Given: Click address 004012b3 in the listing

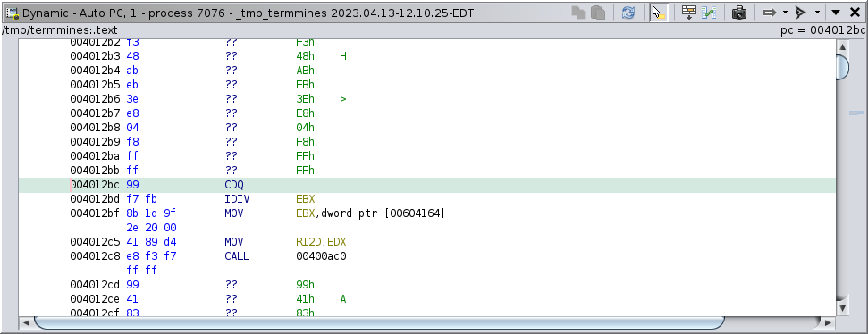Looking at the screenshot, I should coord(96,56).
